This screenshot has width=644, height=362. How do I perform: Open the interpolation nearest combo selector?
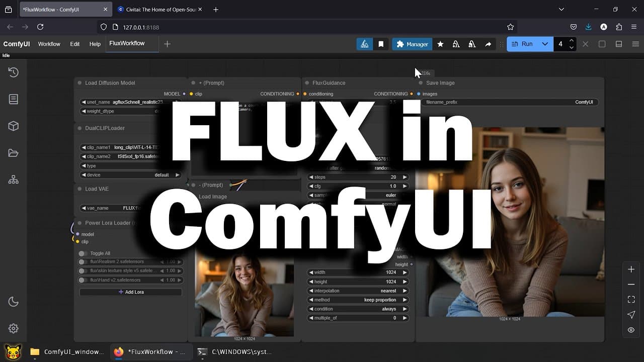pos(358,291)
